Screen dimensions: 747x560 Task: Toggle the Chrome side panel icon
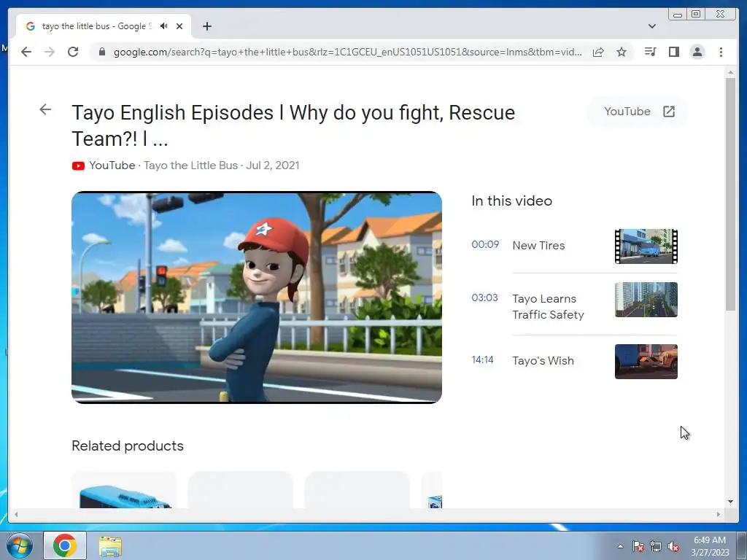click(x=673, y=52)
